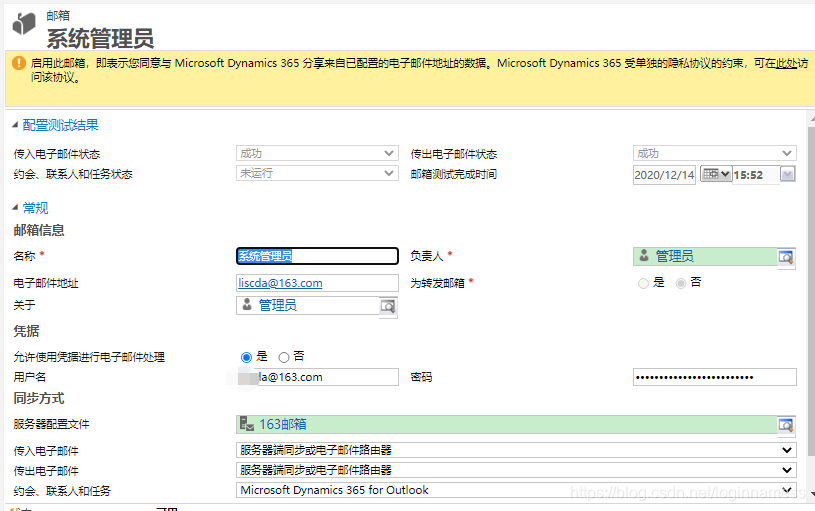Viewport: 815px width, 511px height.
Task: Select 是 for 为转发邮箱
Action: [643, 283]
